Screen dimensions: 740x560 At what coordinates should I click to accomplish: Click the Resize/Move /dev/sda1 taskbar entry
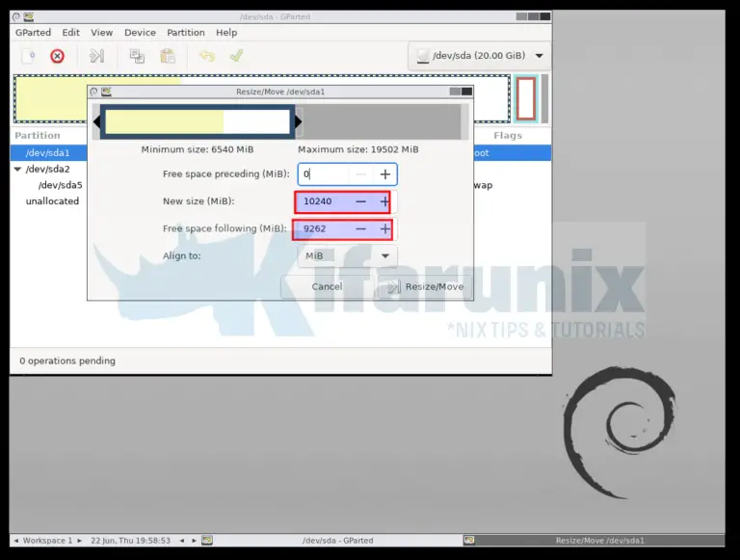(x=593, y=541)
